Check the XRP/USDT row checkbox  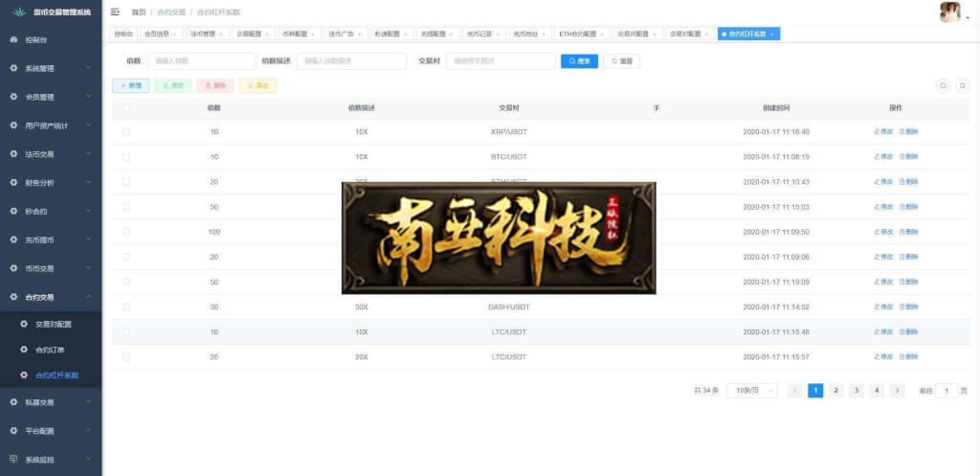point(126,132)
